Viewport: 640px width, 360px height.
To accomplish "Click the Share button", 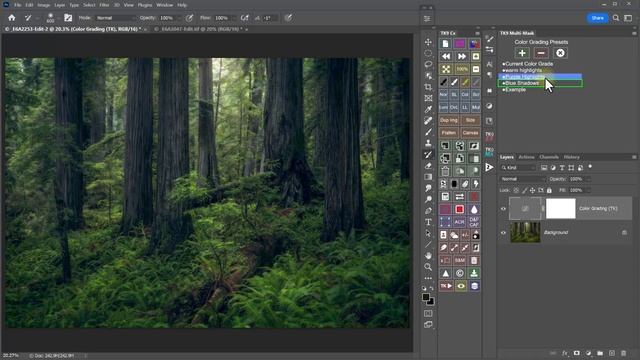I will [598, 18].
